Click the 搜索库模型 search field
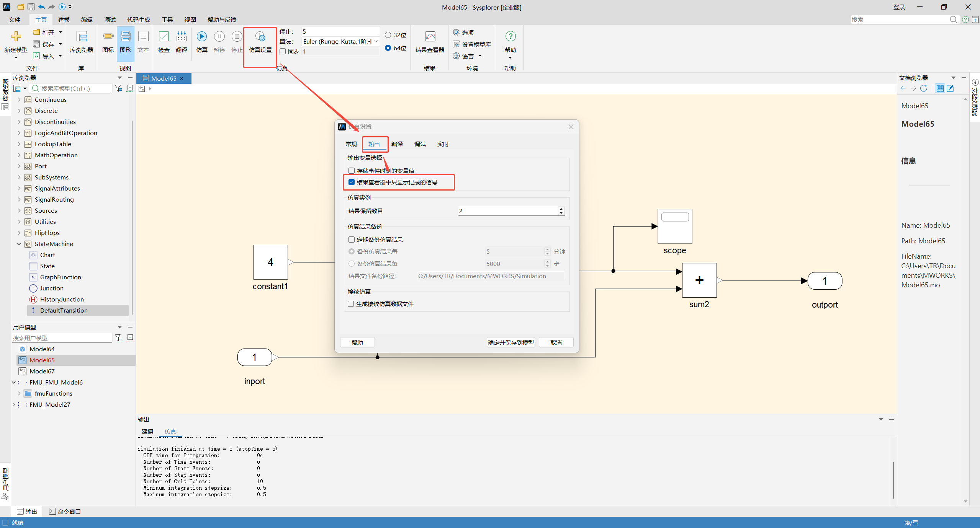The height and width of the screenshot is (528, 980). (72, 88)
